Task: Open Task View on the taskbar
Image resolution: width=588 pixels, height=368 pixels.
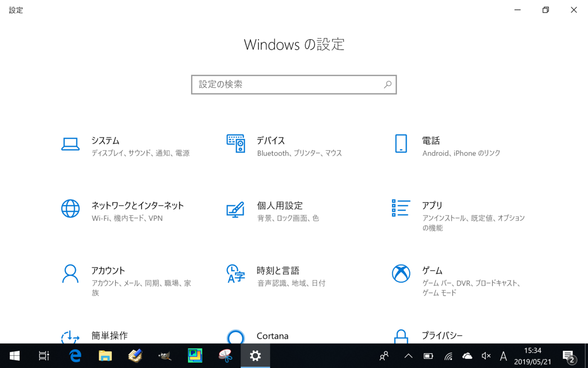Action: [x=44, y=356]
